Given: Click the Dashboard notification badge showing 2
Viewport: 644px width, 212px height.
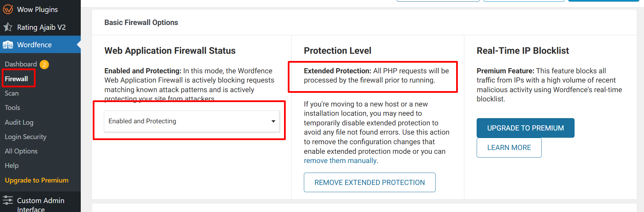Looking at the screenshot, I should click(44, 64).
